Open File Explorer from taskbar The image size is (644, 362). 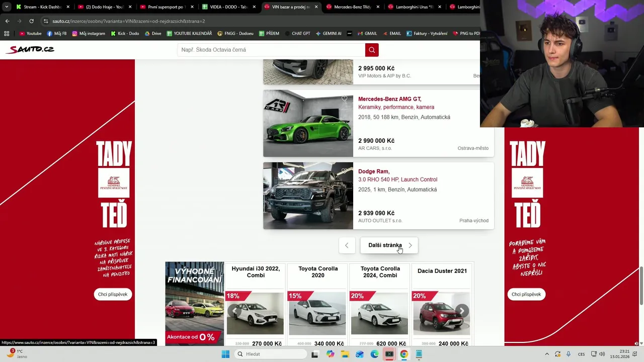pyautogui.click(x=345, y=354)
